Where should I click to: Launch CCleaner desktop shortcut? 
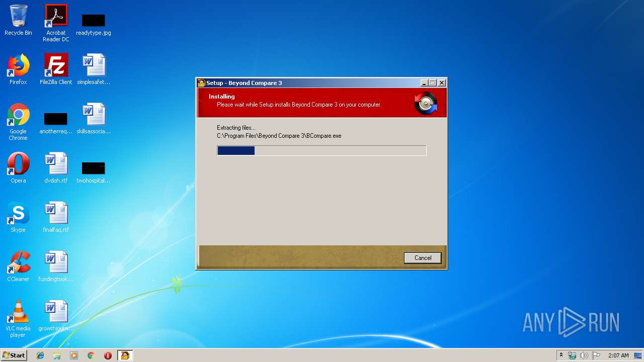(x=18, y=266)
